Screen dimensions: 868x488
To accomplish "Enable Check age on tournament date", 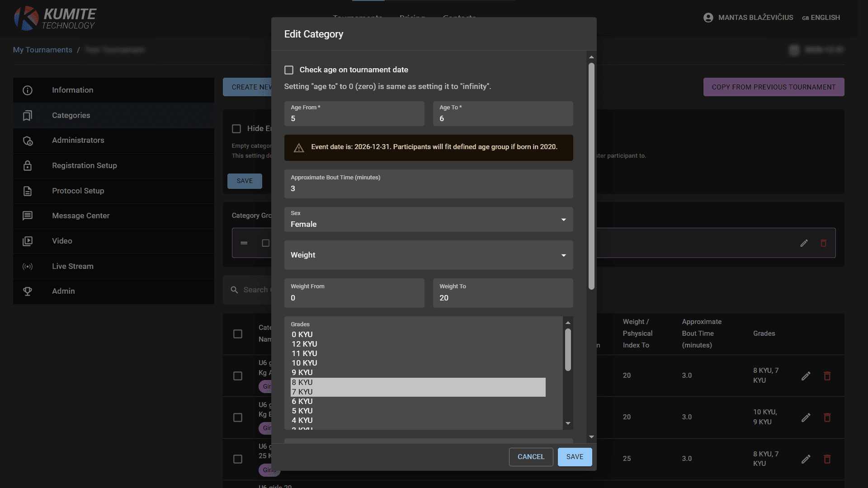I will (289, 70).
